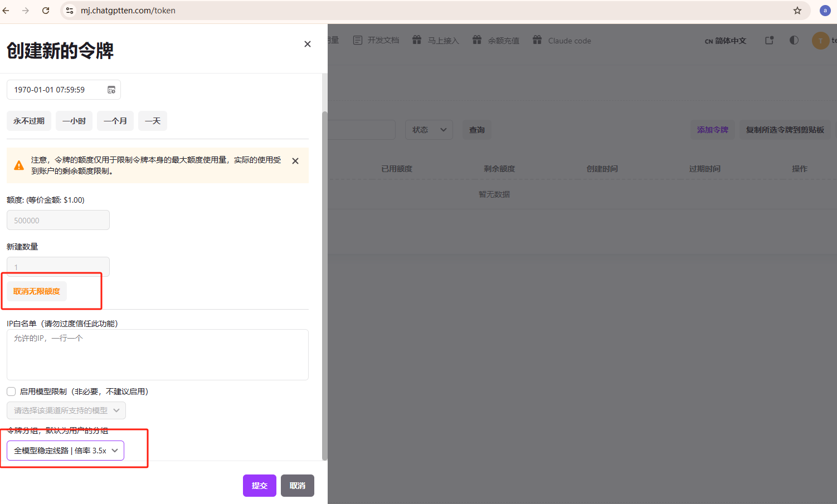This screenshot has width=837, height=504.
Task: Click the 操作 column header
Action: click(800, 169)
